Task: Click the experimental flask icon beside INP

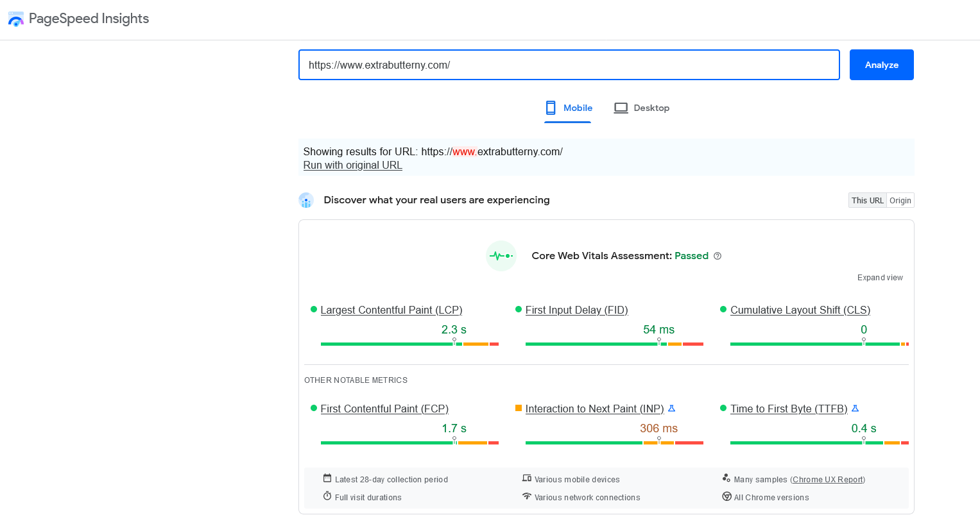Action: pyautogui.click(x=672, y=409)
